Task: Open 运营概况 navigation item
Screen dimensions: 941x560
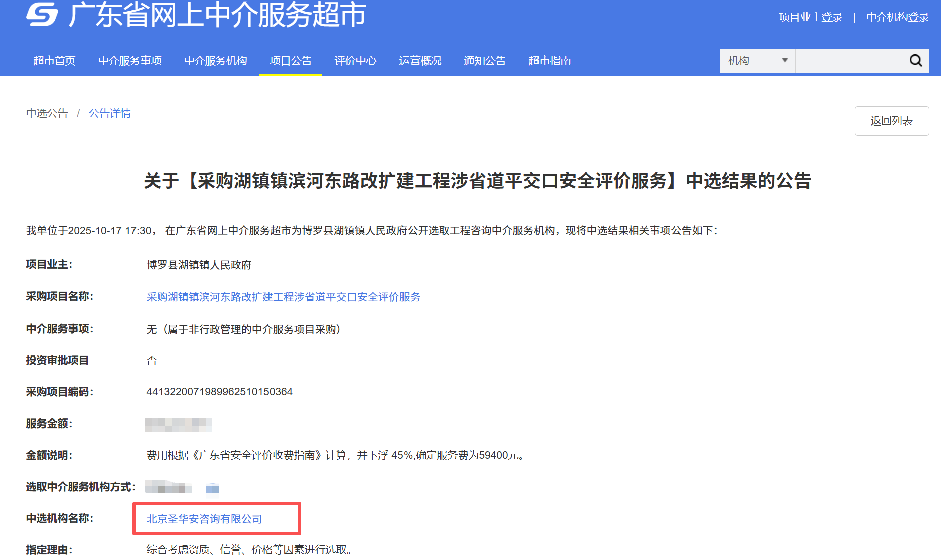Action: 420,61
